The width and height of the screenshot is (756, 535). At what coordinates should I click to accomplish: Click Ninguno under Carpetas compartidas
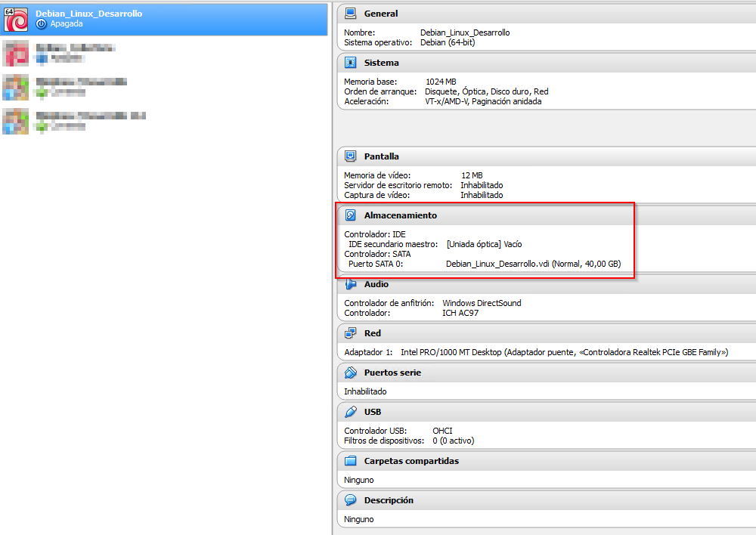point(358,480)
